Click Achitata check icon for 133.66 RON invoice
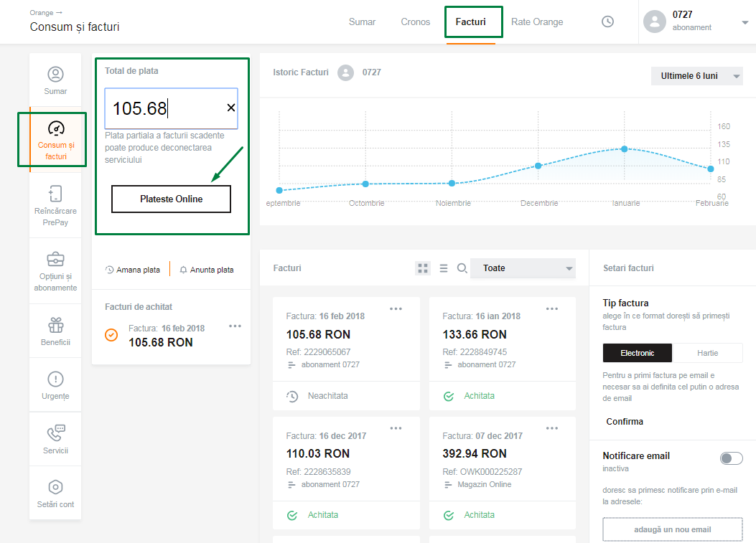The width and height of the screenshot is (756, 543). coord(449,397)
